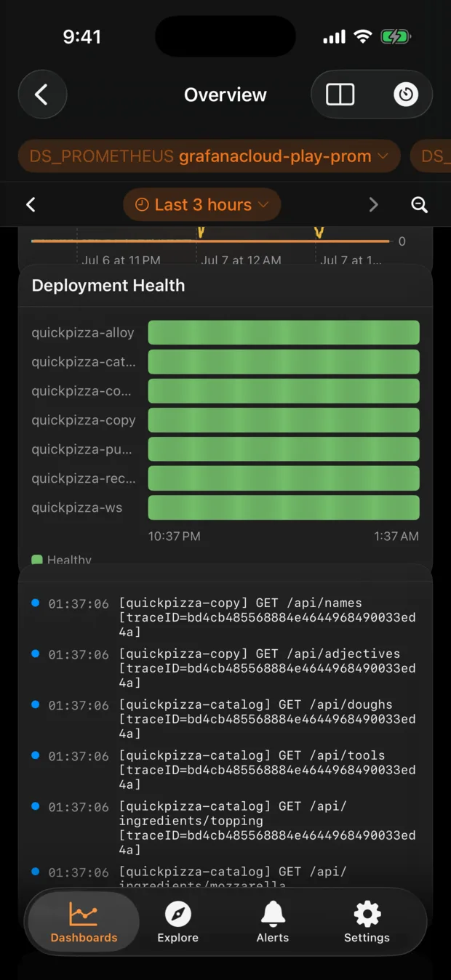
Task: Tap the quickpizza-co... row label
Action: (81, 391)
